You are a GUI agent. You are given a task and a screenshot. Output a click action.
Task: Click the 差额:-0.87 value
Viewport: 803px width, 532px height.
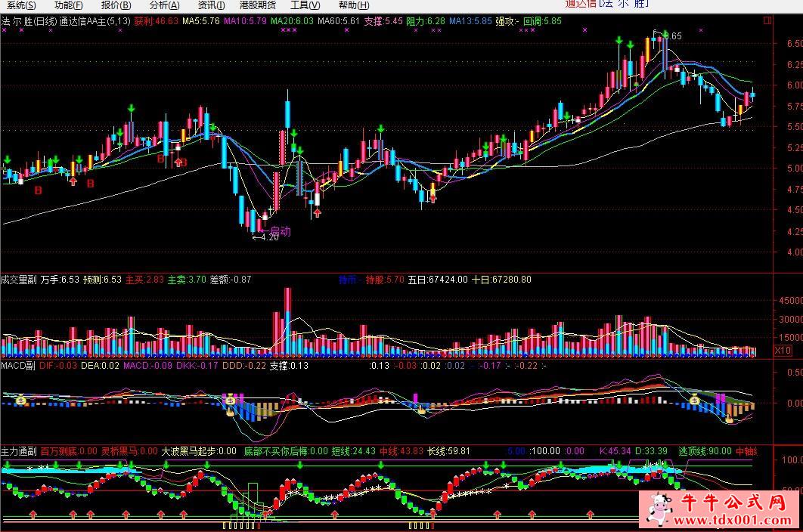pos(231,280)
